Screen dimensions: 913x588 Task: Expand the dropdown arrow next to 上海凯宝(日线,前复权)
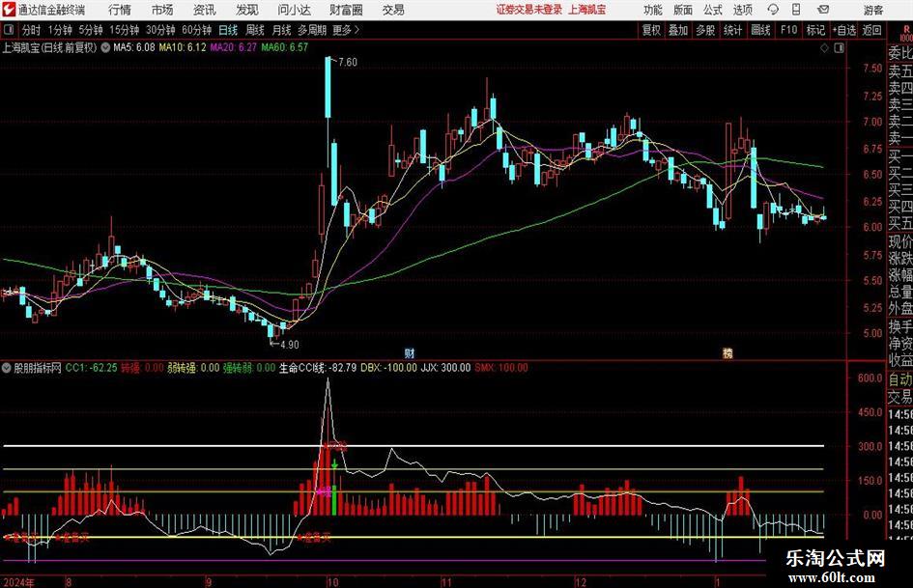click(x=104, y=47)
